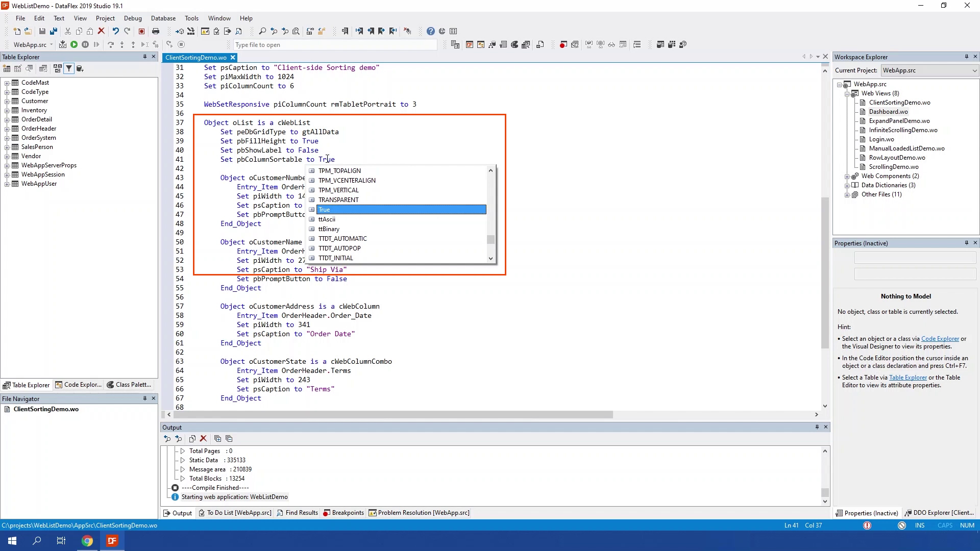This screenshot has width=980, height=551.
Task: Clear the Output panel with red X
Action: (x=203, y=439)
